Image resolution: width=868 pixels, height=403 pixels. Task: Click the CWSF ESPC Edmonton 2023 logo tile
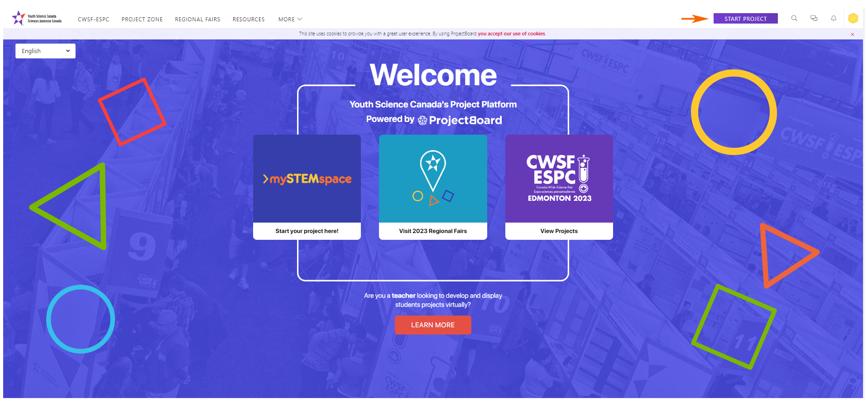coord(559,179)
